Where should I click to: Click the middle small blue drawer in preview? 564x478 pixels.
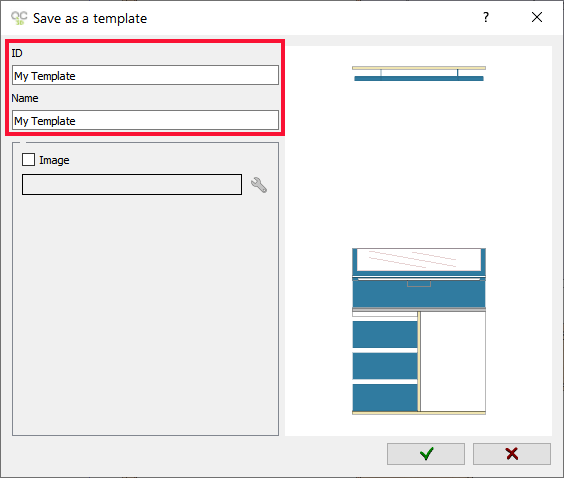pos(385,366)
